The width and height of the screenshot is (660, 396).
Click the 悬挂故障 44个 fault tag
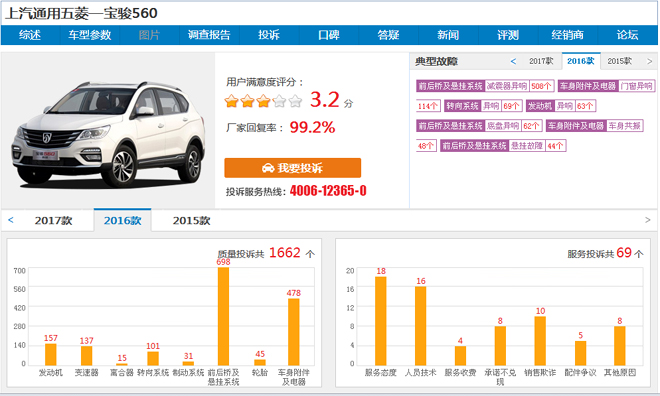coord(503,146)
